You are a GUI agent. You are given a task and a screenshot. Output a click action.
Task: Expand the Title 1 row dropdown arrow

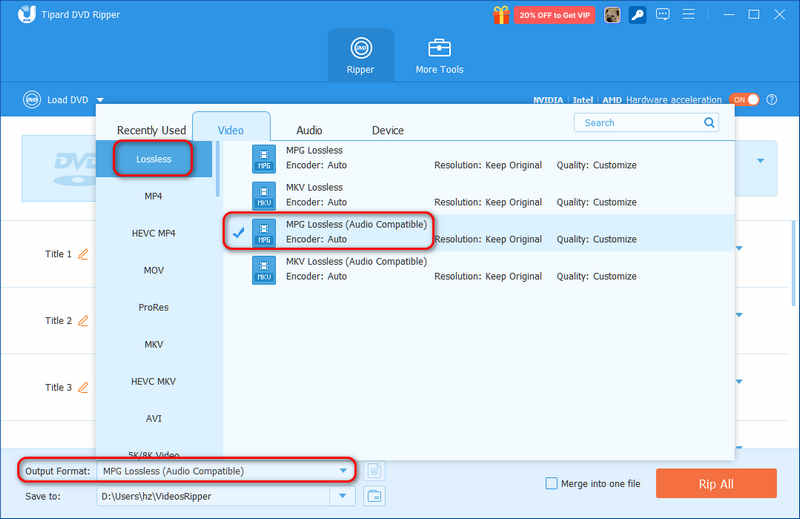tap(739, 249)
